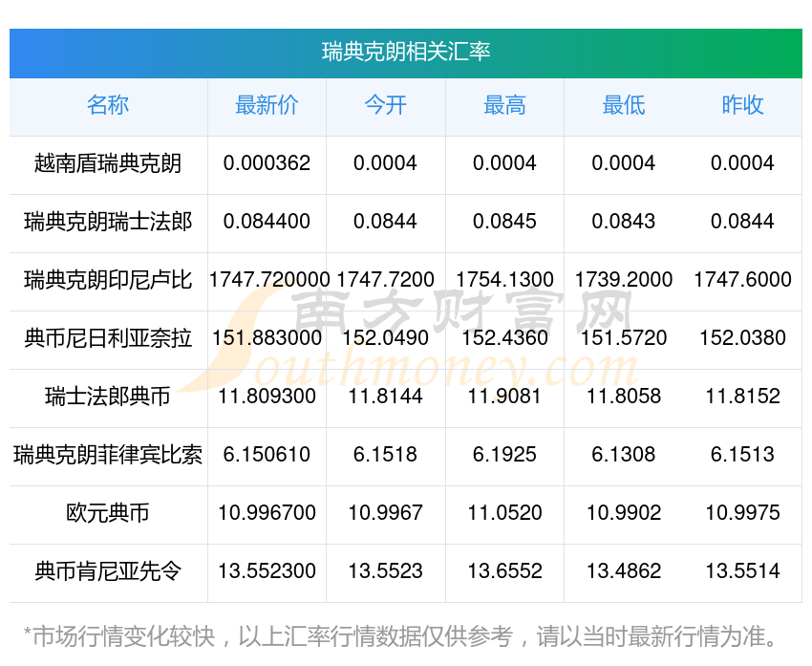The image size is (812, 666).
Task: Click the 典币尼日利亚奈拉 row name
Action: tap(108, 338)
